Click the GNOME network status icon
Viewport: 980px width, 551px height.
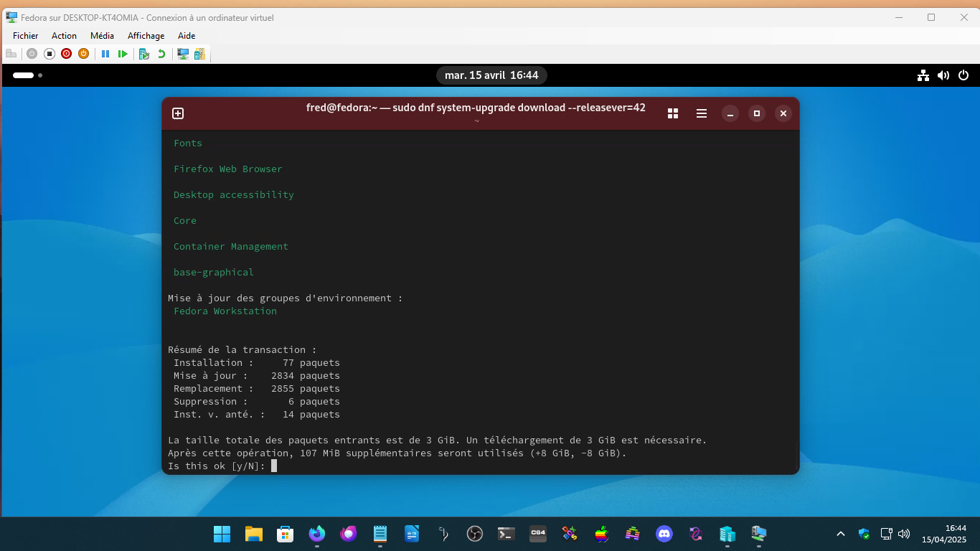point(923,75)
